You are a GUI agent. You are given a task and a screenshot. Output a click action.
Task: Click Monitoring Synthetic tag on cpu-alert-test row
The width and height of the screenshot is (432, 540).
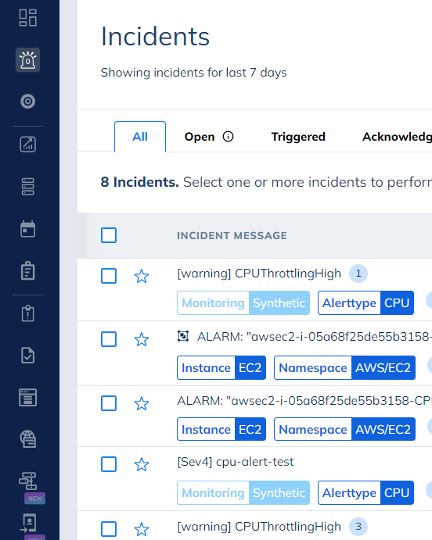[x=243, y=493]
